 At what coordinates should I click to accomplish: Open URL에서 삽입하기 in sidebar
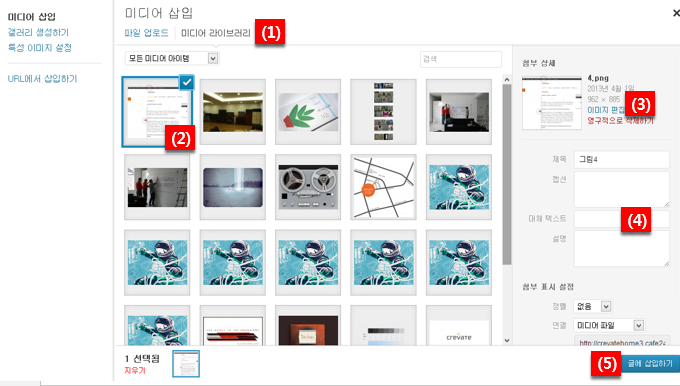[x=42, y=79]
